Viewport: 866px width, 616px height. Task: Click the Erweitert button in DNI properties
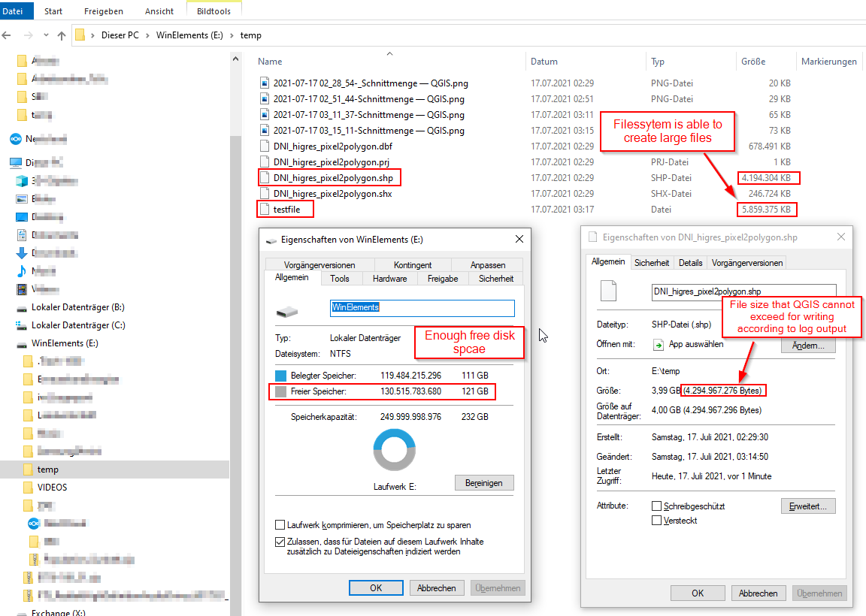(807, 506)
